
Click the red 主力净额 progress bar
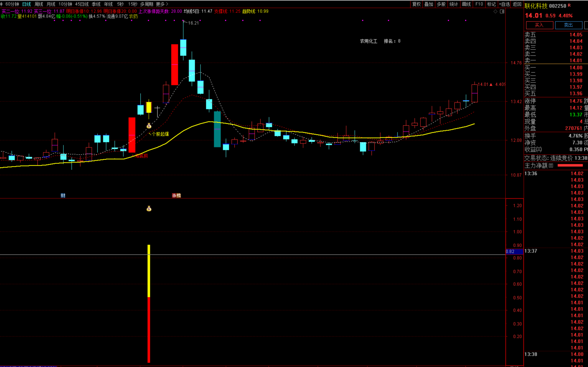[570, 166]
